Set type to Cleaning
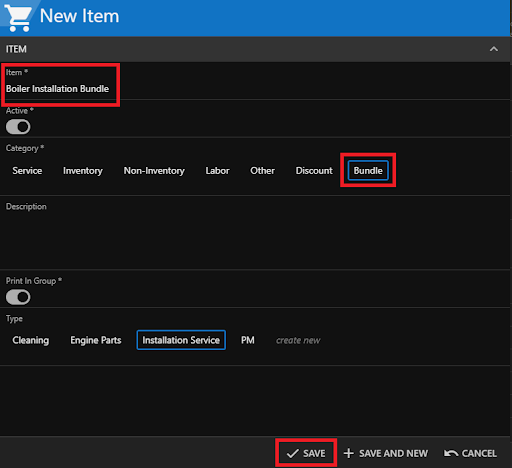Viewport: 512px width, 468px height. [31, 340]
